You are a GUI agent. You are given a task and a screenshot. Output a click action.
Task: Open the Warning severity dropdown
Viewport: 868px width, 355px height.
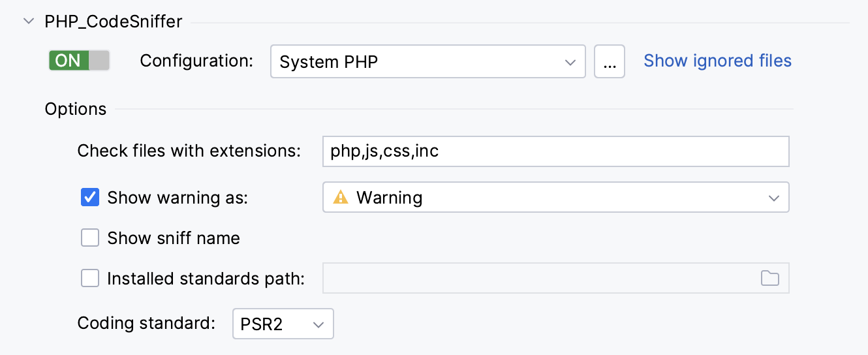tap(555, 198)
